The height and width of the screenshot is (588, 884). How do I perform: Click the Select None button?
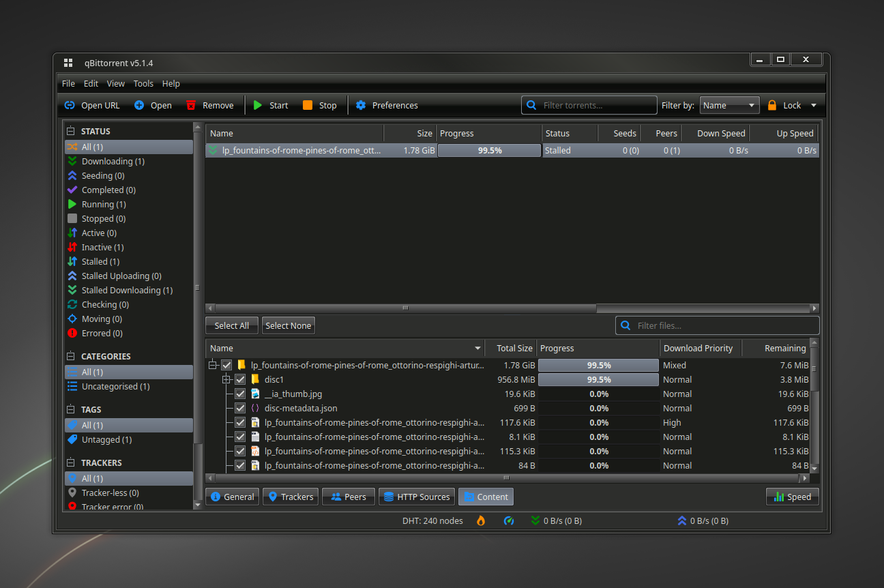pyautogui.click(x=289, y=325)
